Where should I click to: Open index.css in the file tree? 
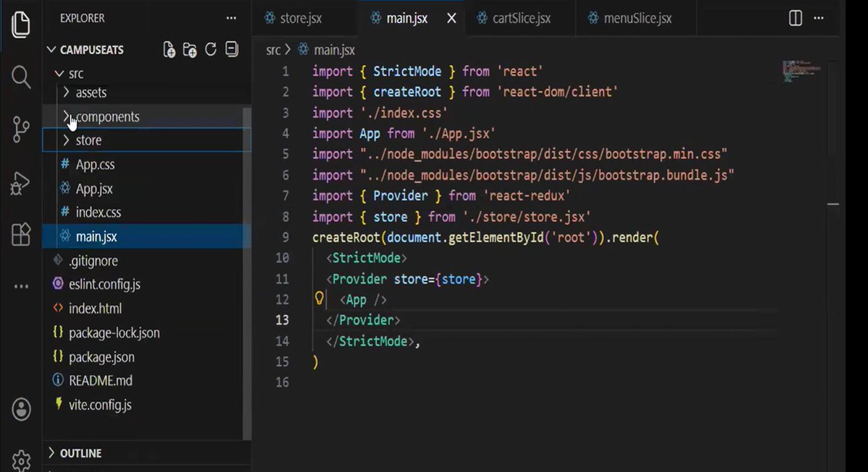point(147,213)
